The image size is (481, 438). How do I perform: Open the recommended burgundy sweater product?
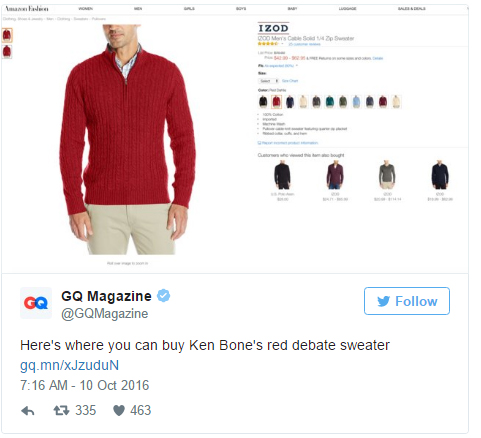pyautogui.click(x=335, y=175)
